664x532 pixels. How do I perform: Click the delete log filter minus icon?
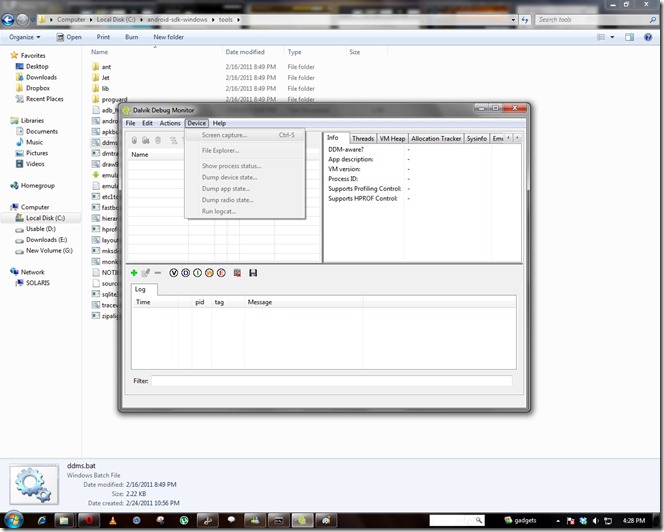(x=158, y=273)
